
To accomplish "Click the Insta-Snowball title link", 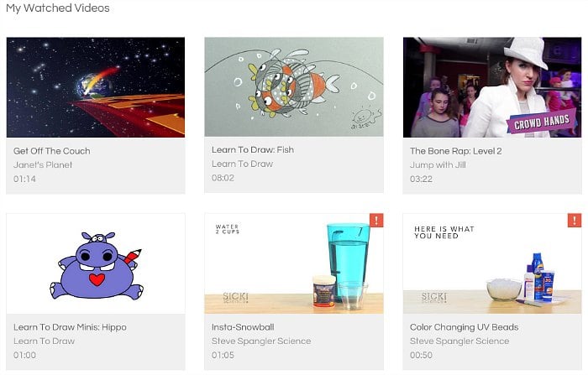I will [243, 327].
